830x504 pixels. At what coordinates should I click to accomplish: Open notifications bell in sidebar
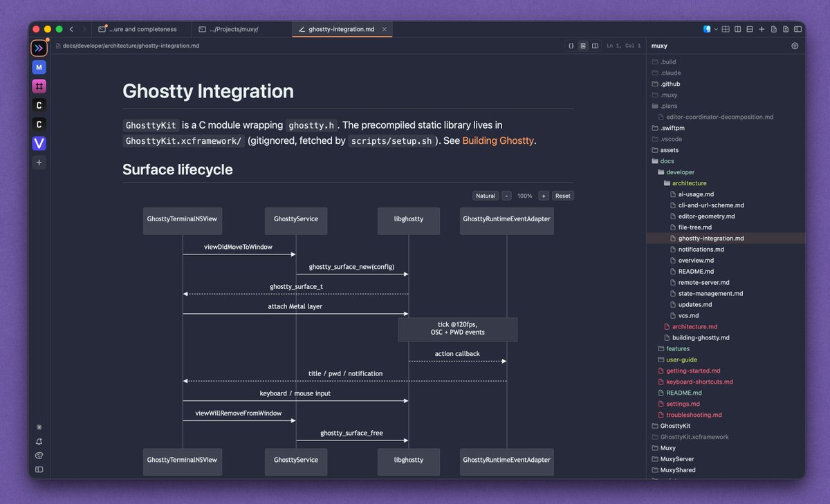click(39, 442)
